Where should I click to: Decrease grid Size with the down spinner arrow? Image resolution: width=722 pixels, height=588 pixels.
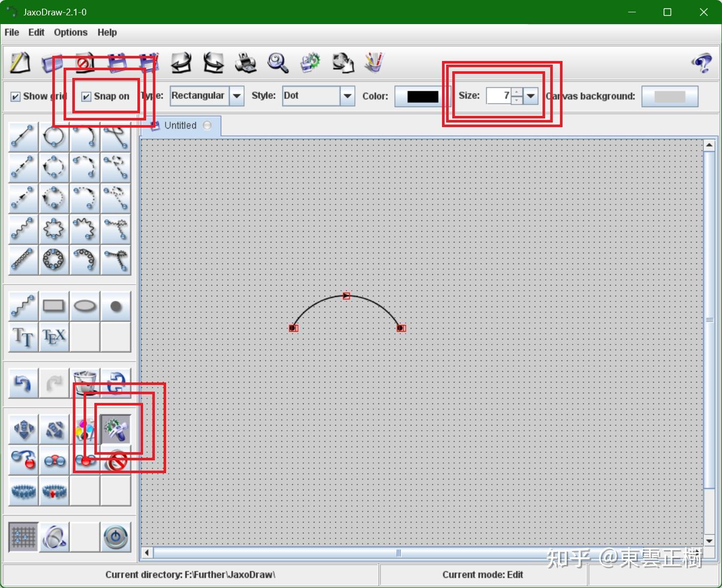(517, 100)
